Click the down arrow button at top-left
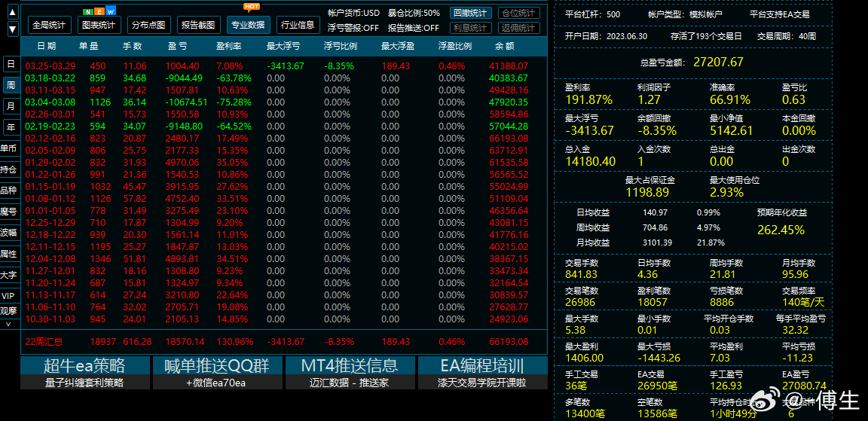868x421 pixels. (13, 29)
